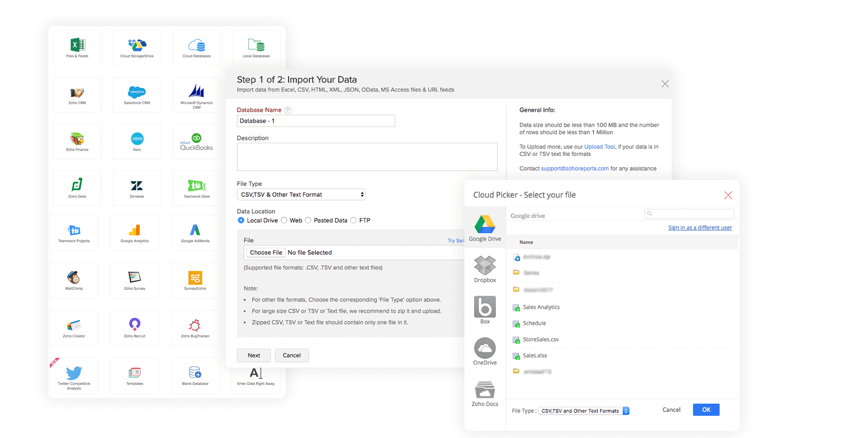The width and height of the screenshot is (868, 438).
Task: Select the FTP data location option
Action: (x=353, y=220)
